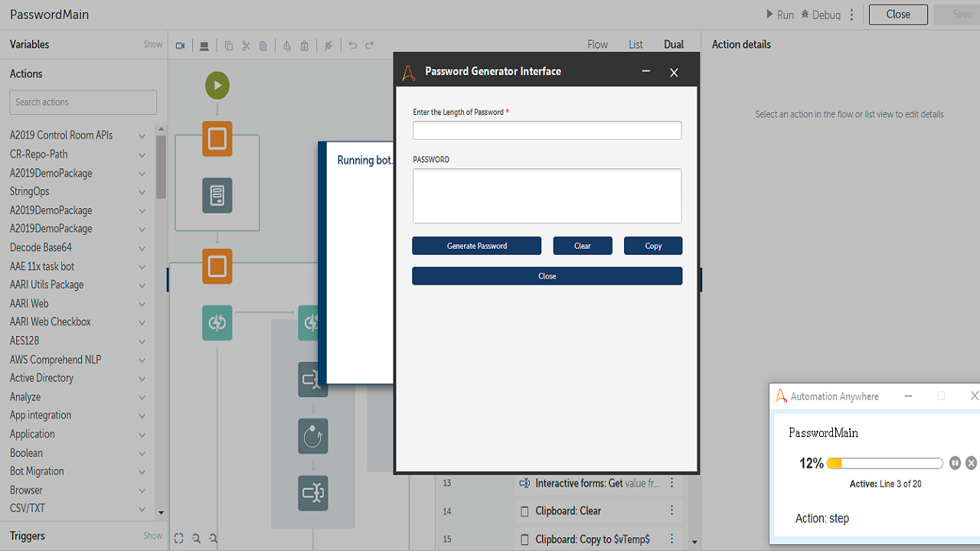Click the Copy icon in the editor toolbar

[x=229, y=46]
